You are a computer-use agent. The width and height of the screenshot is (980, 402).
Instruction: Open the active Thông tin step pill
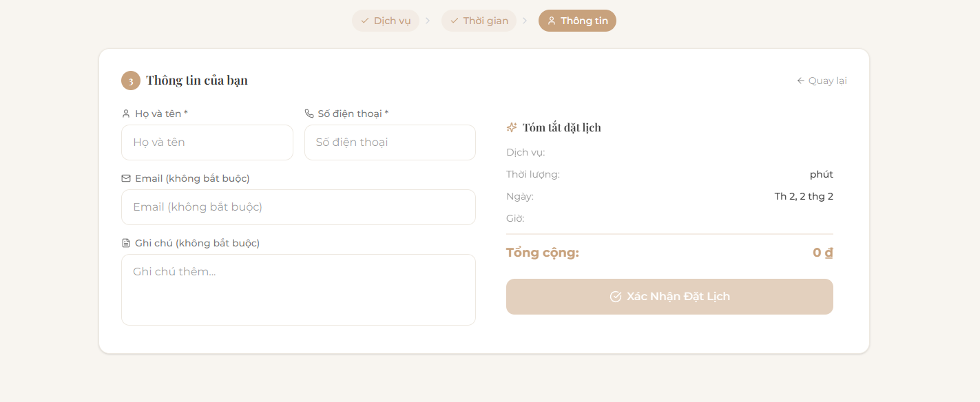click(x=577, y=21)
